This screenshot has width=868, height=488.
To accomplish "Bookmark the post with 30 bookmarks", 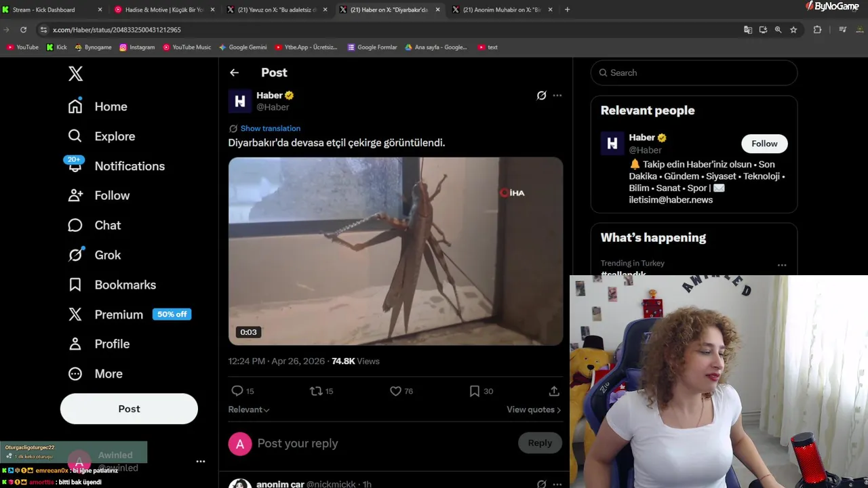I will [x=475, y=391].
